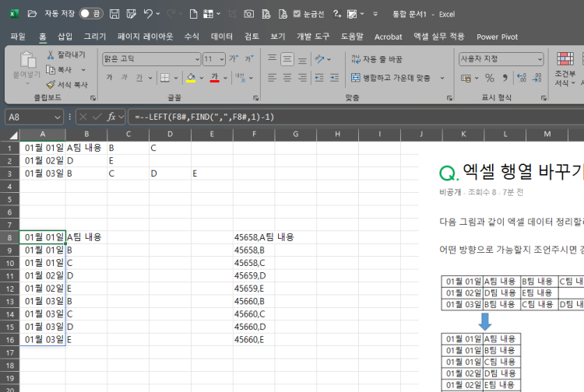This screenshot has width=584, height=392.
Task: Click the accounting number format icon
Action: click(466, 78)
